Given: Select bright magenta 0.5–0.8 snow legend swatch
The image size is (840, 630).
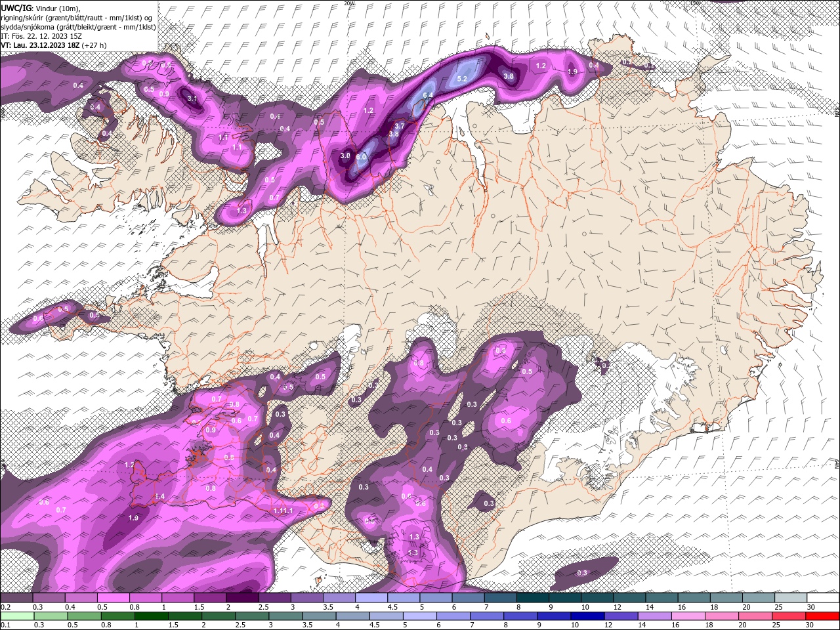Looking at the screenshot, I should 114,598.
